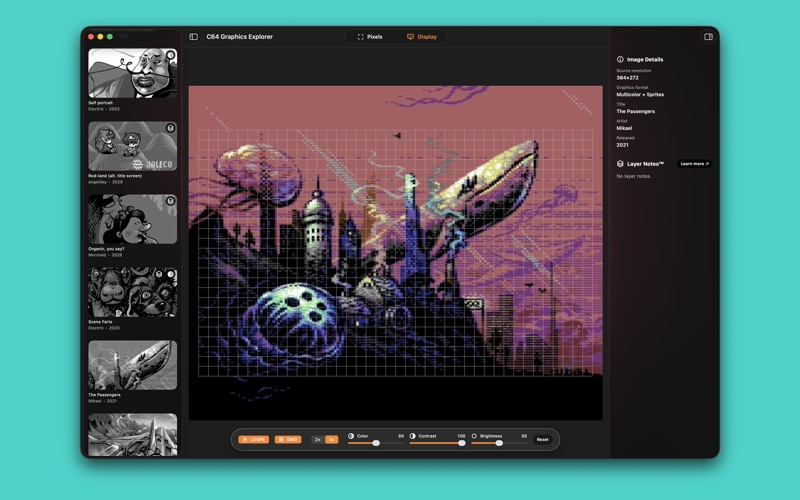Viewport: 800px width, 500px height.
Task: Click the Organic, you say? caption text
Action: (106, 249)
